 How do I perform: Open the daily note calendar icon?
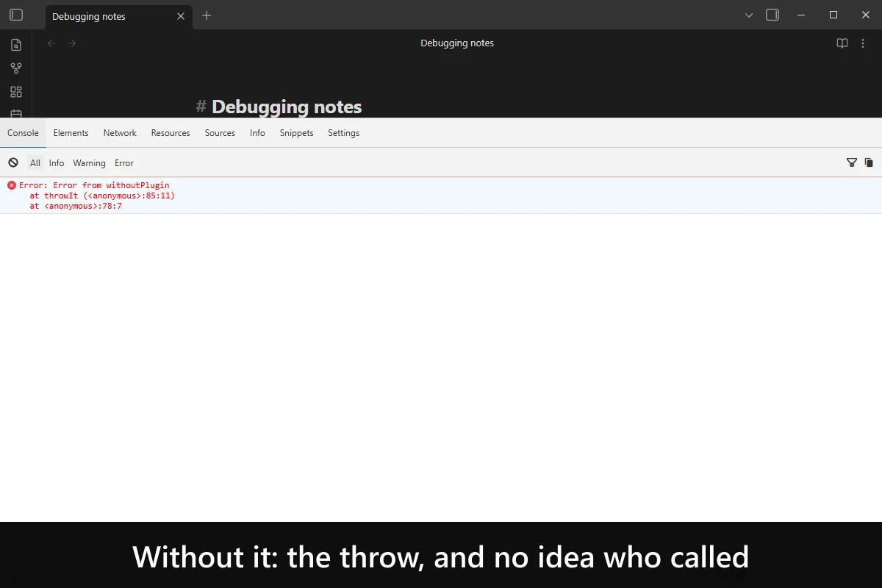tap(16, 113)
